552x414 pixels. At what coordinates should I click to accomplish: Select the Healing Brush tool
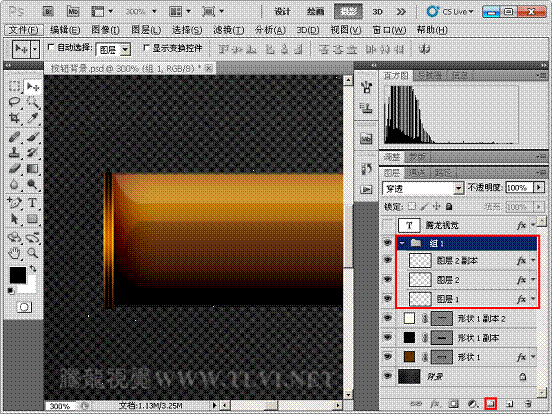pos(14,137)
